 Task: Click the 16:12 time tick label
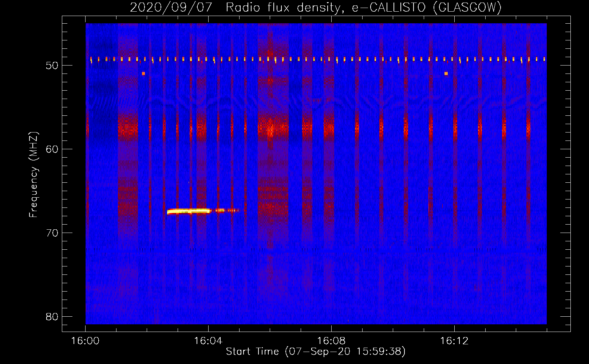454,341
